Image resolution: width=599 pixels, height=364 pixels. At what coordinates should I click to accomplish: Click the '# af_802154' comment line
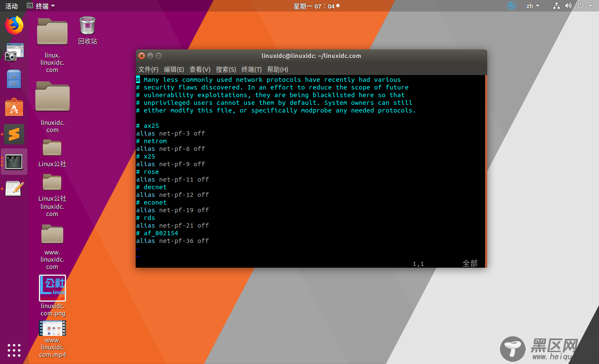157,233
